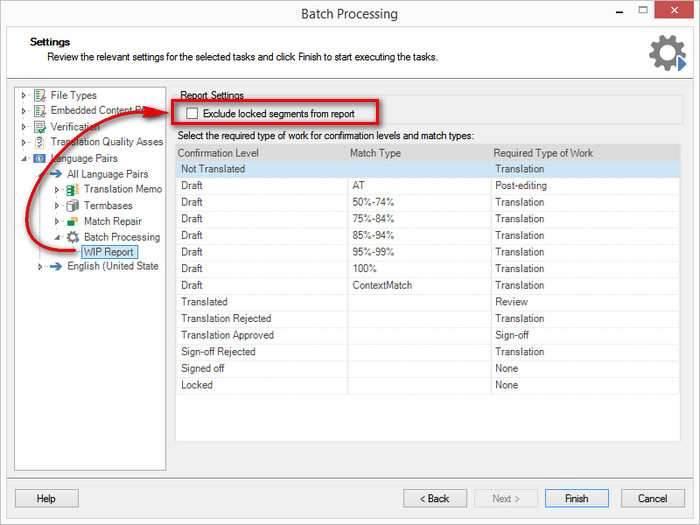The image size is (700, 525).
Task: Select the Verification checkmark icon
Action: click(x=40, y=127)
